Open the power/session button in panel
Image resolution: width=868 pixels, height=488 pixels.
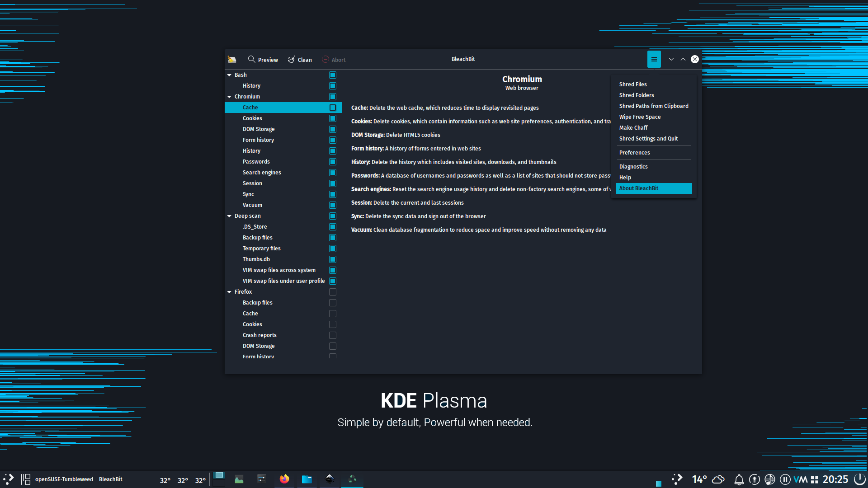[859, 479]
